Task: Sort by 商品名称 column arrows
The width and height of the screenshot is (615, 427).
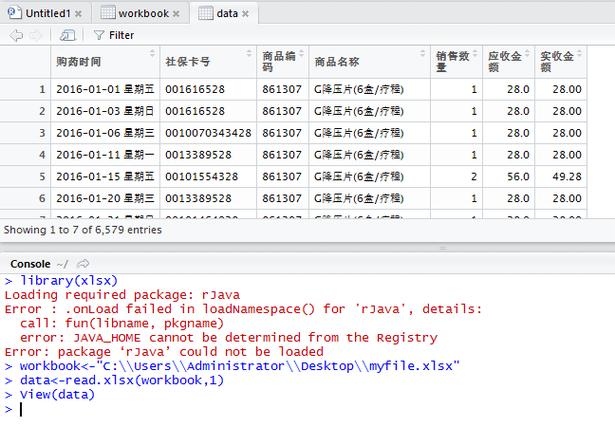Action: [422, 53]
